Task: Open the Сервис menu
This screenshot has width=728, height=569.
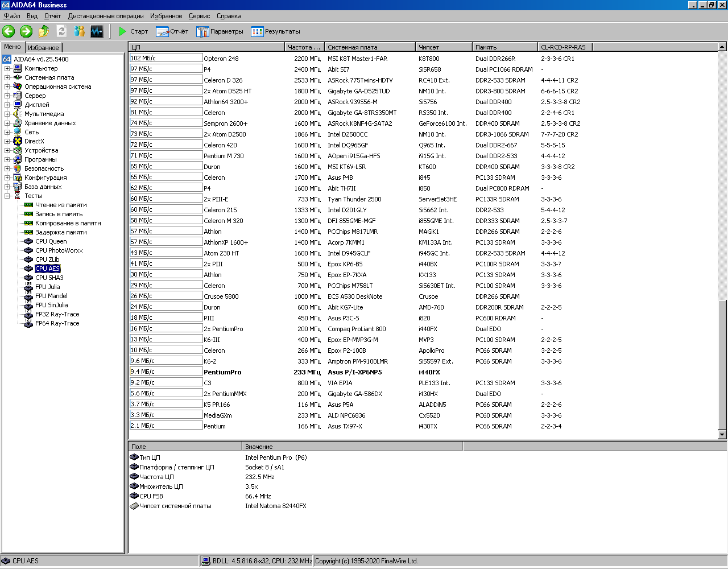Action: click(x=199, y=16)
